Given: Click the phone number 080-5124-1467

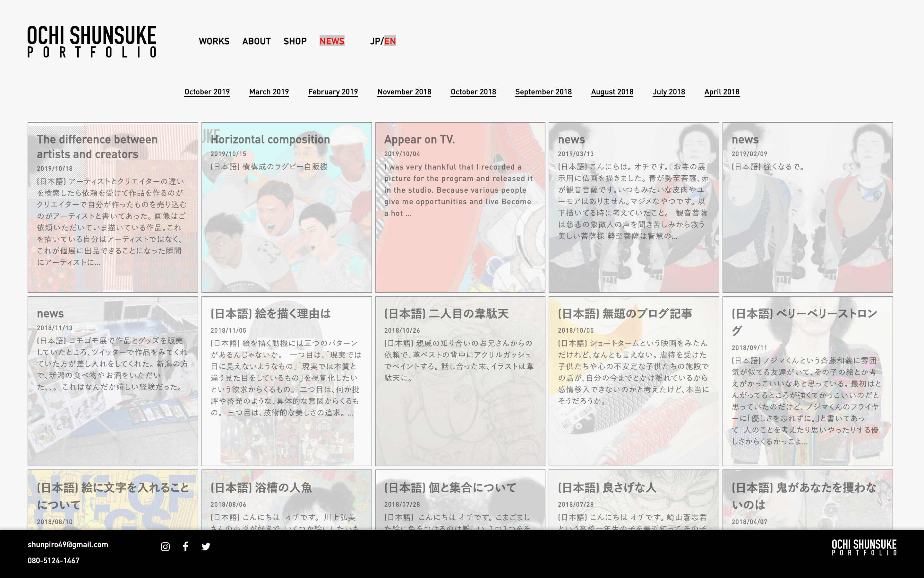Looking at the screenshot, I should point(54,561).
